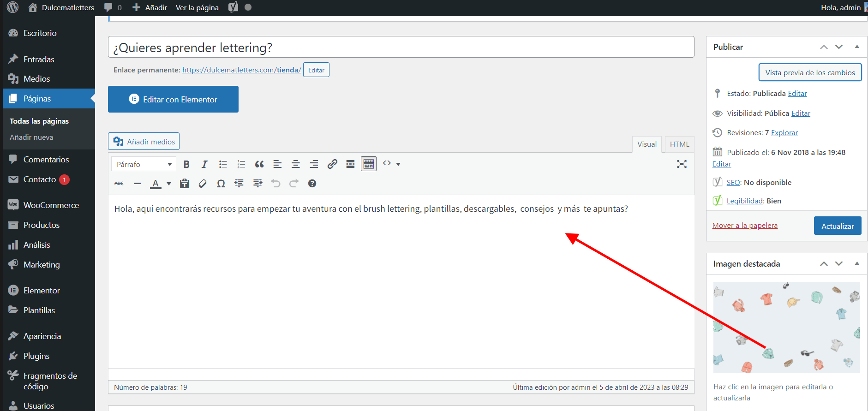The image size is (868, 411).
Task: Open Comentarios in sidebar
Action: pyautogui.click(x=46, y=160)
